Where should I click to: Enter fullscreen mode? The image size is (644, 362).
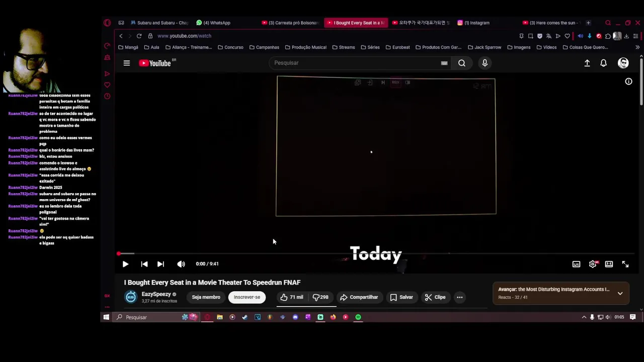pyautogui.click(x=625, y=264)
